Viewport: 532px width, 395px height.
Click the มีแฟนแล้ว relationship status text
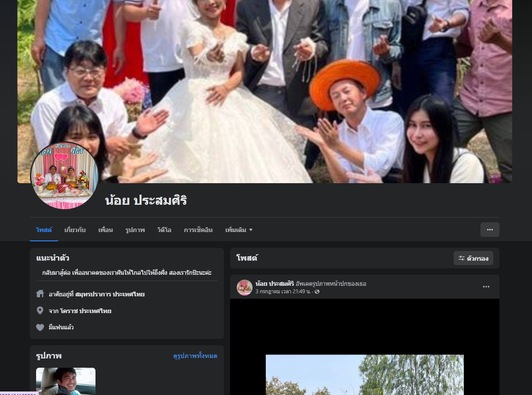[61, 328]
